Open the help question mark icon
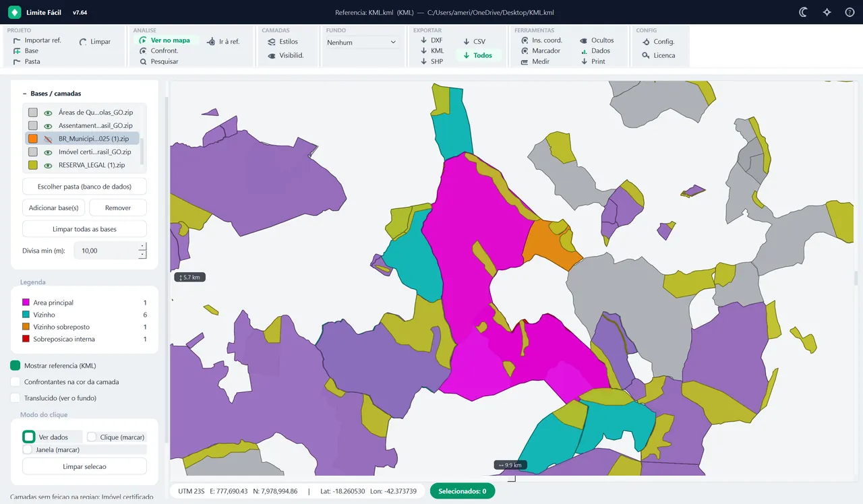 850,12
